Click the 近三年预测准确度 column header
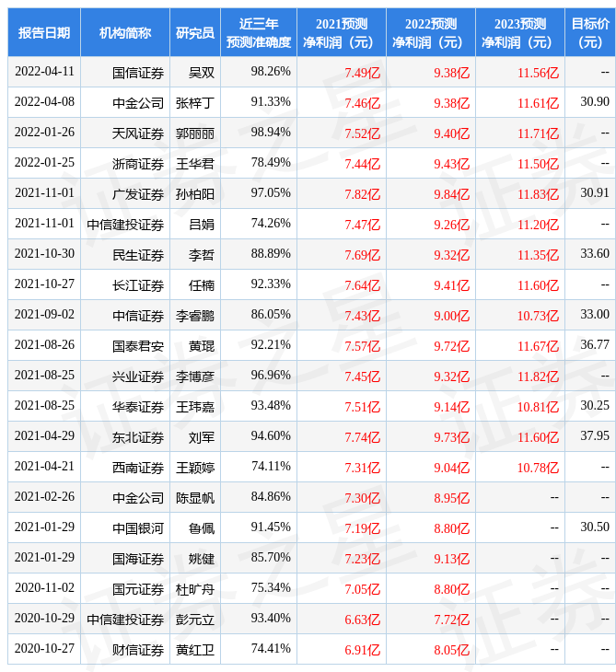The image size is (616, 672). coord(259,32)
